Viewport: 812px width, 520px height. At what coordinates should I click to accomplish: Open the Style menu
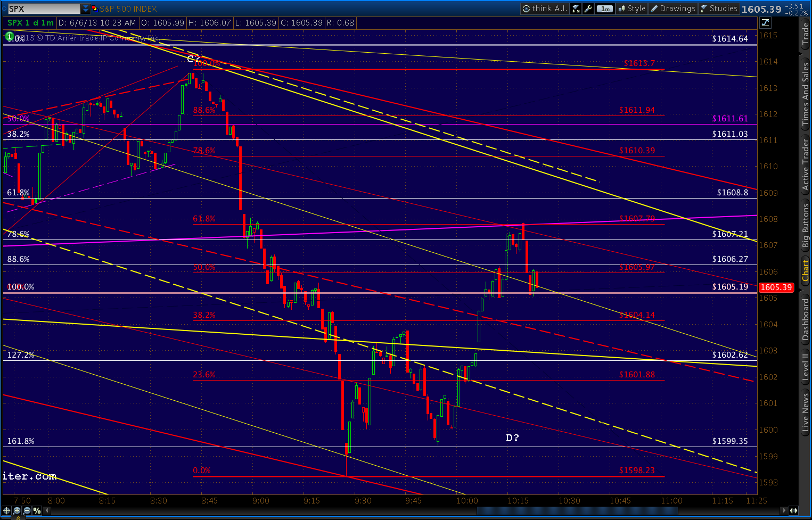(x=631, y=9)
